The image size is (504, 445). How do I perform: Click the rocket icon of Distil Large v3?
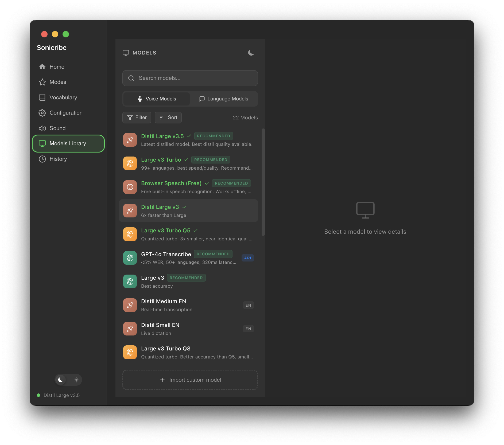(x=130, y=211)
